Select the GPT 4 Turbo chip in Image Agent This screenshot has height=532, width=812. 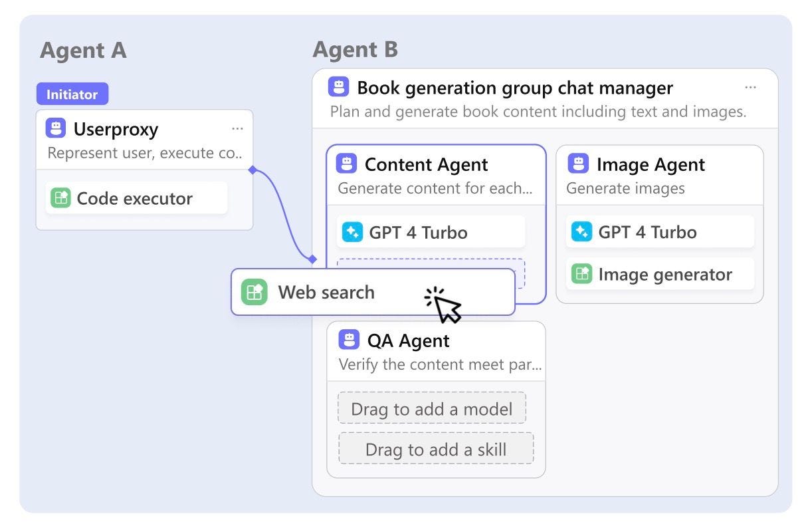point(659,231)
